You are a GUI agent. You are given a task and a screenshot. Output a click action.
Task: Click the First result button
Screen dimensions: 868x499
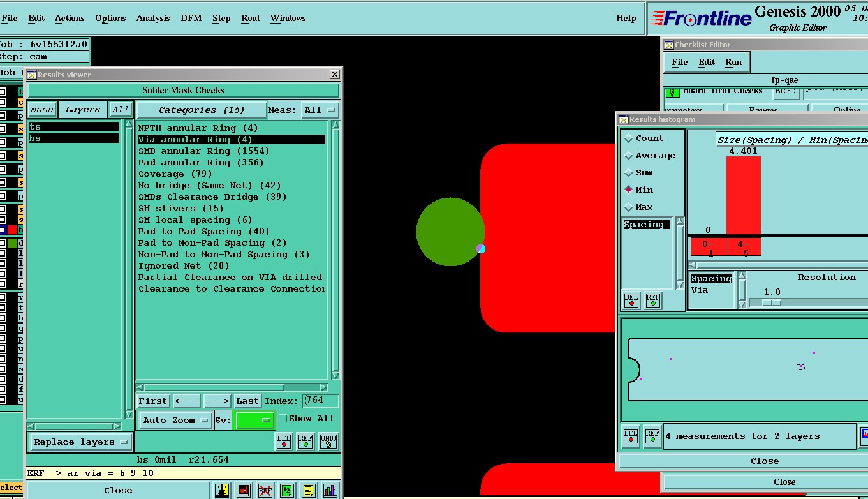tap(153, 401)
